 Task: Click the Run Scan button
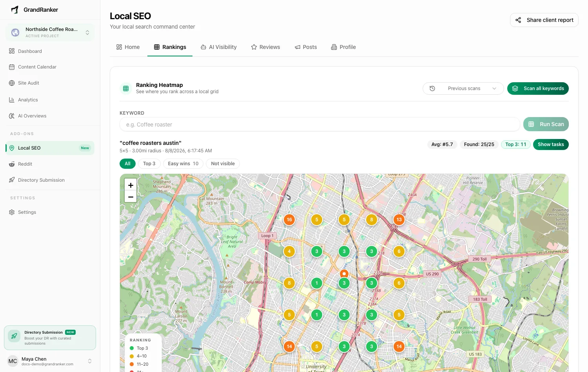546,124
